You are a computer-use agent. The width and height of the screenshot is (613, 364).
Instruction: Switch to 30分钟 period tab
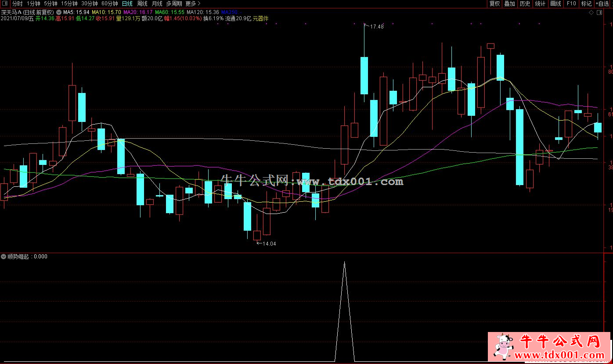tap(90, 4)
